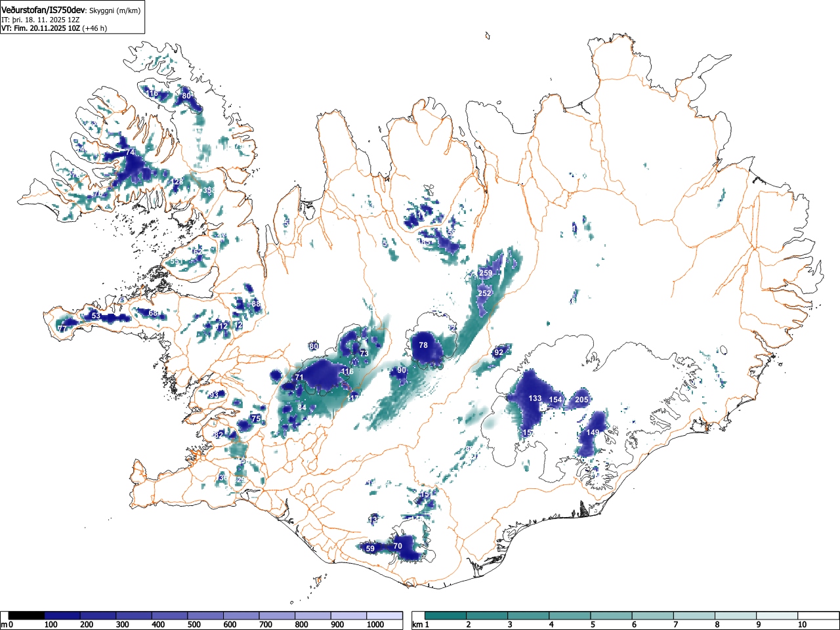Click the 10 label in km legend
The width and height of the screenshot is (840, 630).
click(x=802, y=625)
